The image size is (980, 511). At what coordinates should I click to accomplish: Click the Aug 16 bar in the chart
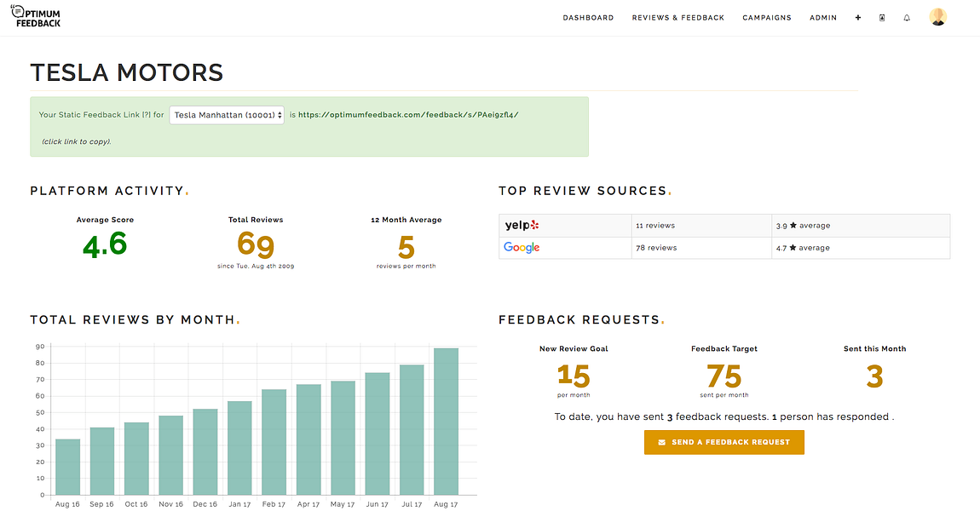(67, 464)
